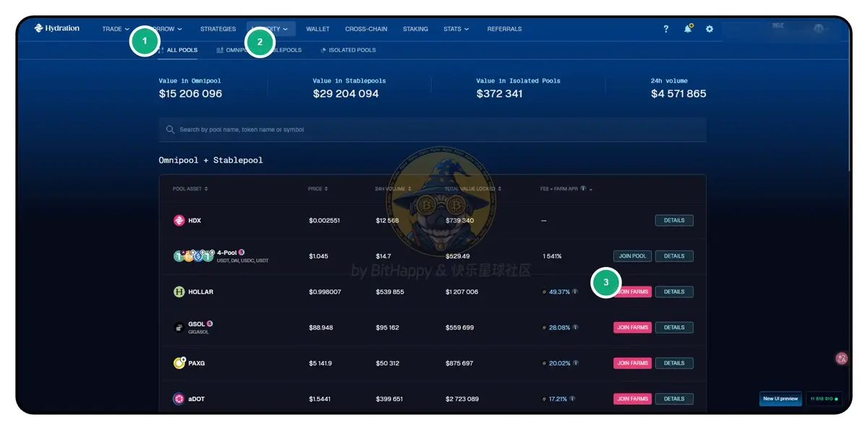Click the info icon beside aDOT 17.21% APR
Screen dimensions: 868x430
[571, 399]
